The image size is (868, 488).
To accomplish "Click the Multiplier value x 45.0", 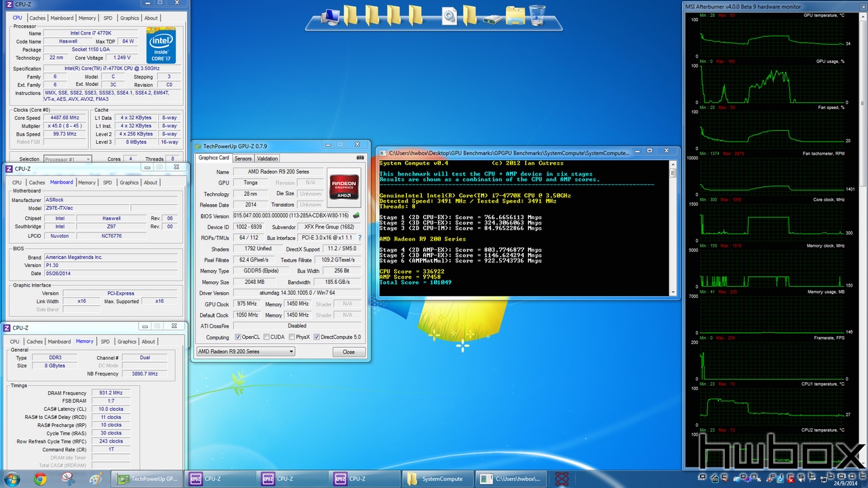I will coord(66,126).
